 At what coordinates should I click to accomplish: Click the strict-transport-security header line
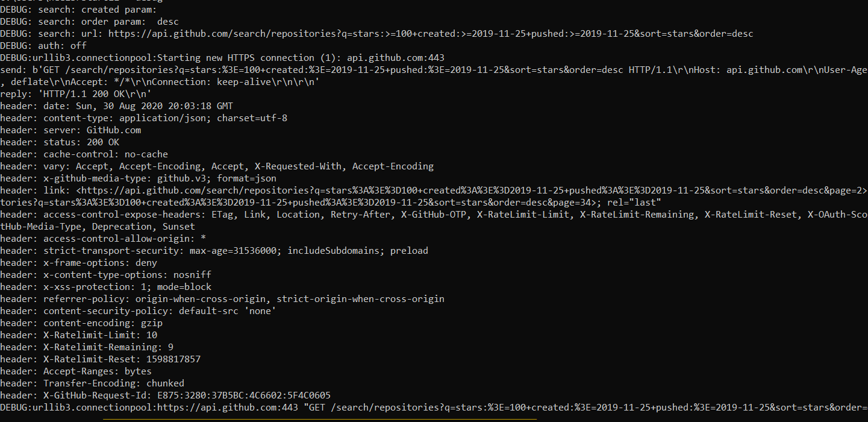pyautogui.click(x=214, y=251)
